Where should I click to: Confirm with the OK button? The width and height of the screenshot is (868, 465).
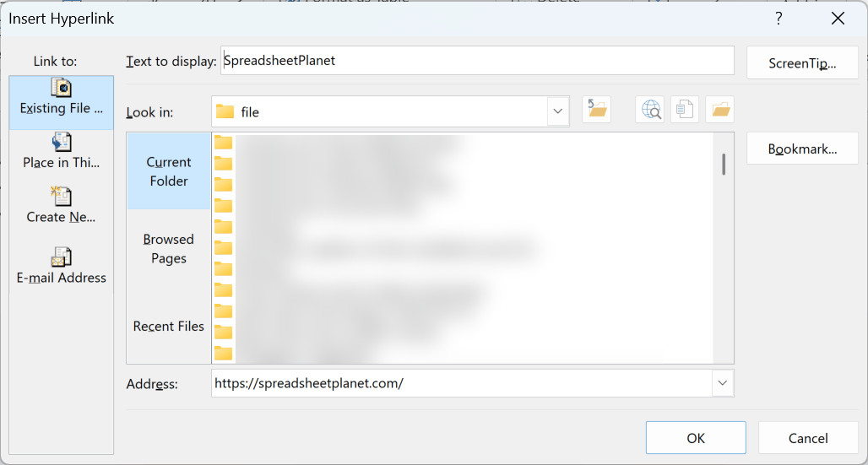(696, 438)
